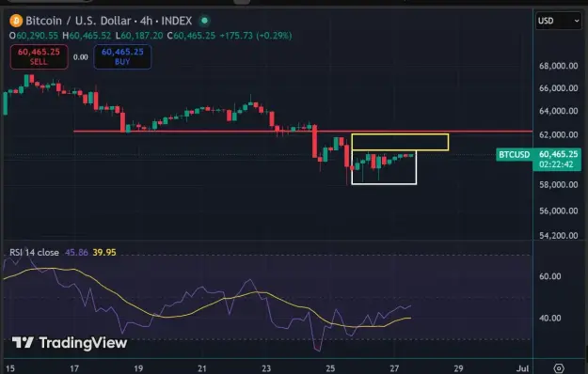
Task: Click the 64,000.00 price axis label
Action: coord(559,111)
